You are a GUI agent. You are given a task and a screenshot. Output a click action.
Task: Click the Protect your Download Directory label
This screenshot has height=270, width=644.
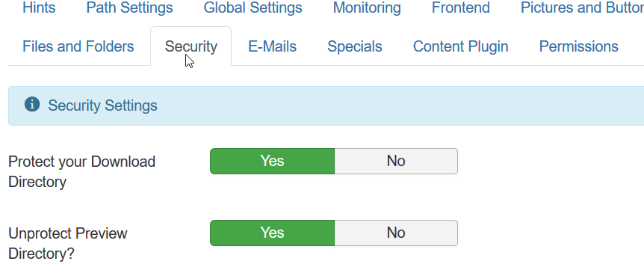coord(81,171)
